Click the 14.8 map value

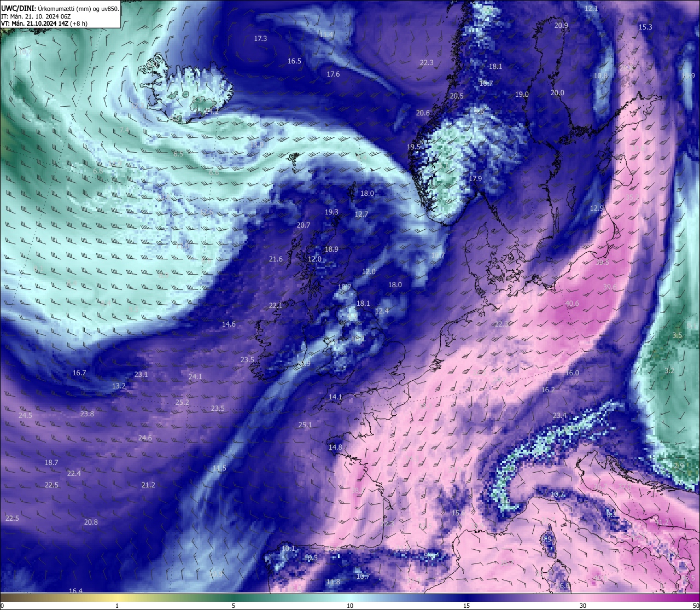335,448
